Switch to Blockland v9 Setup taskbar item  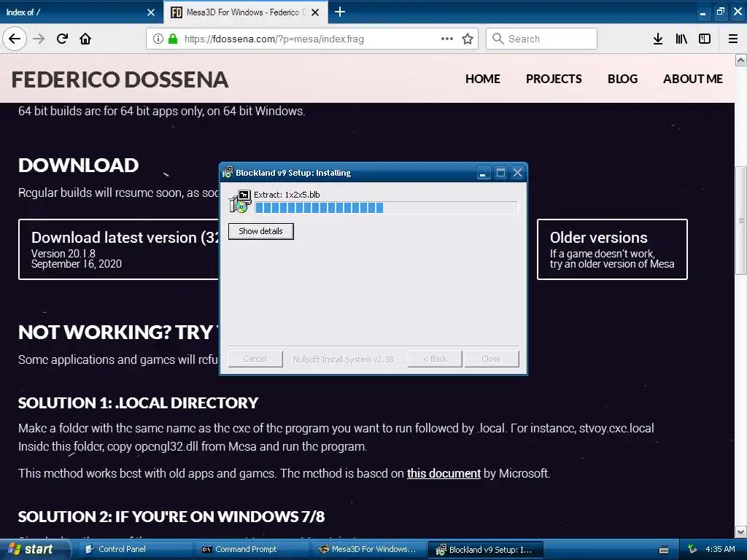click(485, 550)
